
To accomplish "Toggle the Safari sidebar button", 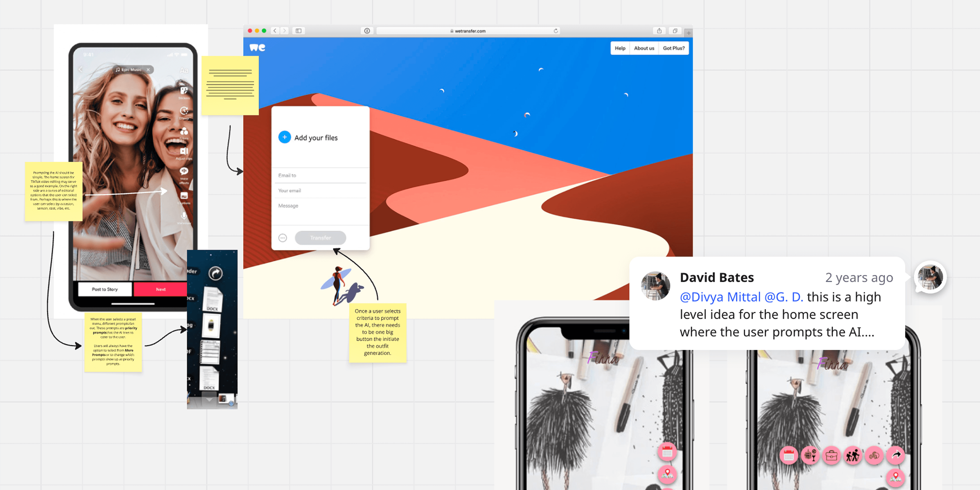I will (x=299, y=31).
